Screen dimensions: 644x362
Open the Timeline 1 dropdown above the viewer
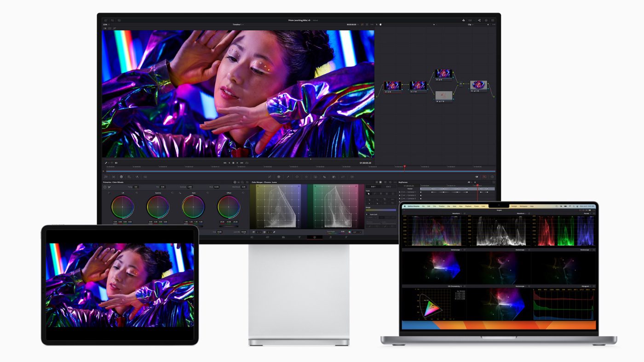[238, 24]
